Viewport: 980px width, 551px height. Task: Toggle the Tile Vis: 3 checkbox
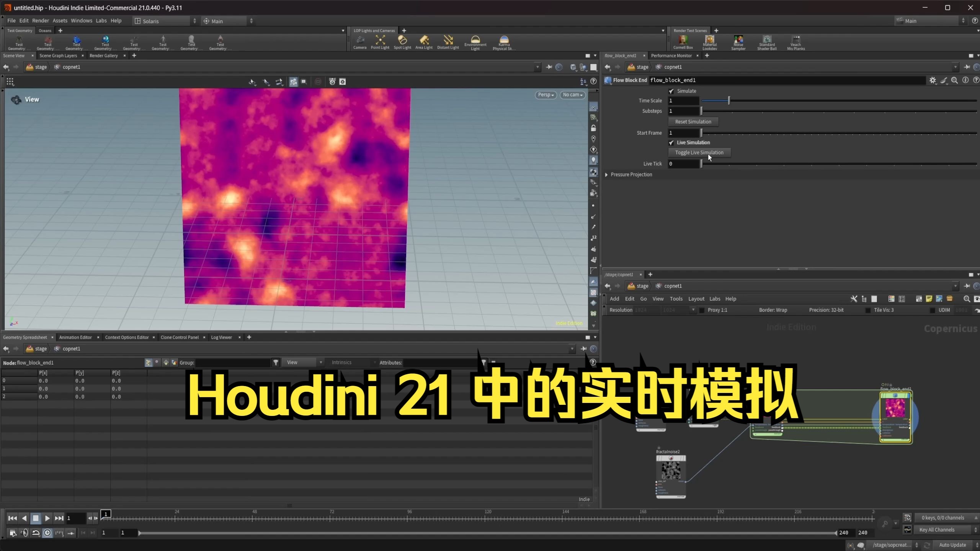click(x=868, y=310)
